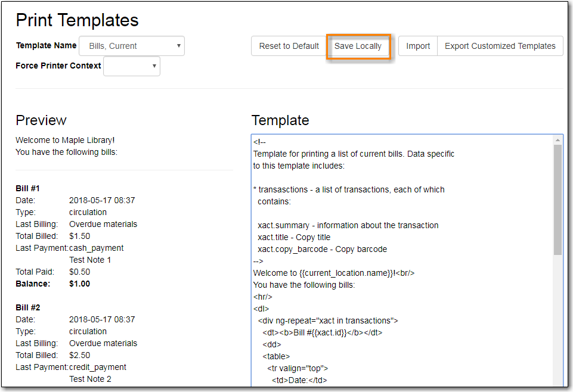Image resolution: width=573 pixels, height=392 pixels.
Task: Open the Template Name dropdown
Action: coord(131,46)
